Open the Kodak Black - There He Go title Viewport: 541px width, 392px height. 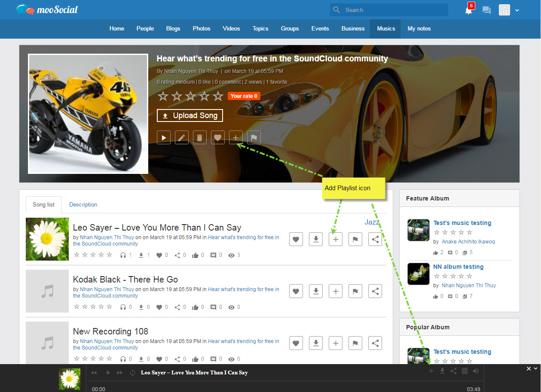125,280
